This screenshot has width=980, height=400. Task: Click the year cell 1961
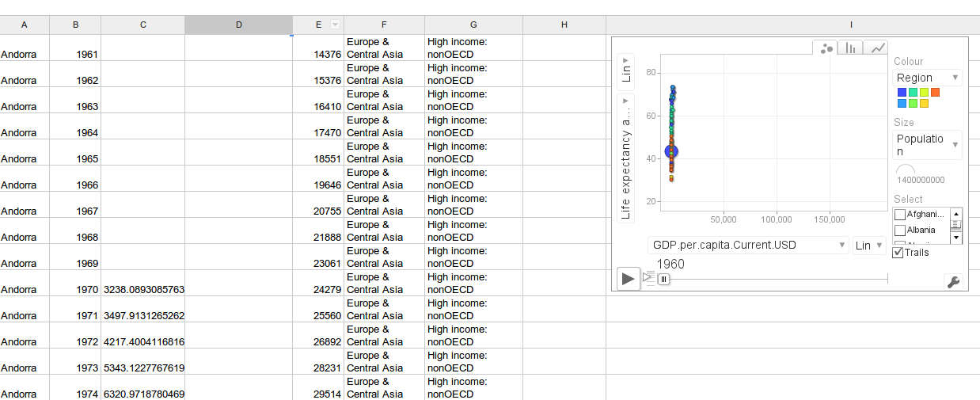(75, 48)
